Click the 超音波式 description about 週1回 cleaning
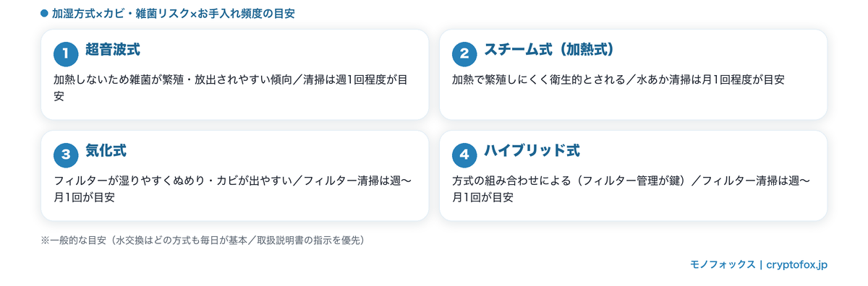Image resolution: width=868 pixels, height=286 pixels. click(231, 87)
